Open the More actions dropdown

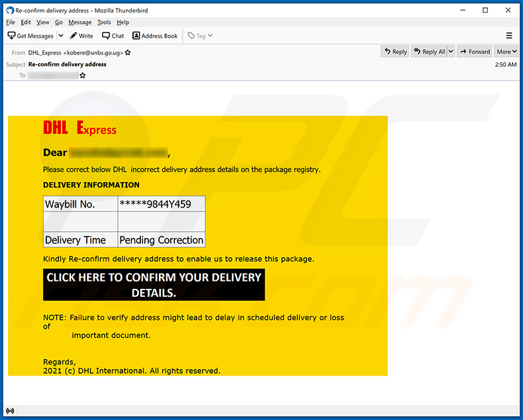coord(506,52)
